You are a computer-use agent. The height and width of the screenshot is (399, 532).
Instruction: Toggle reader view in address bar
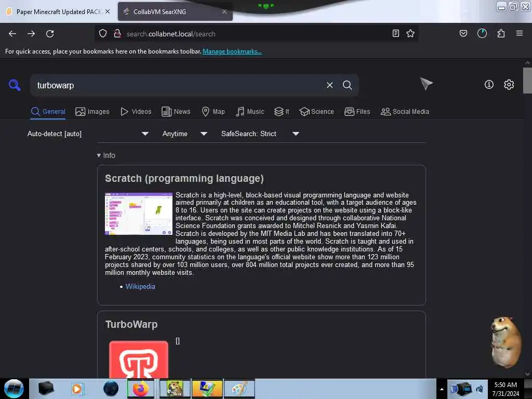(x=395, y=33)
